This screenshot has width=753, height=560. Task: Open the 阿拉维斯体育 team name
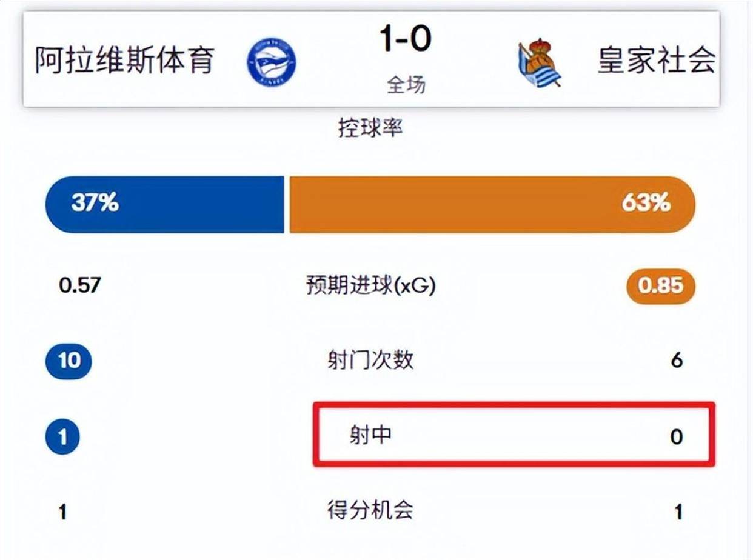pos(125,61)
